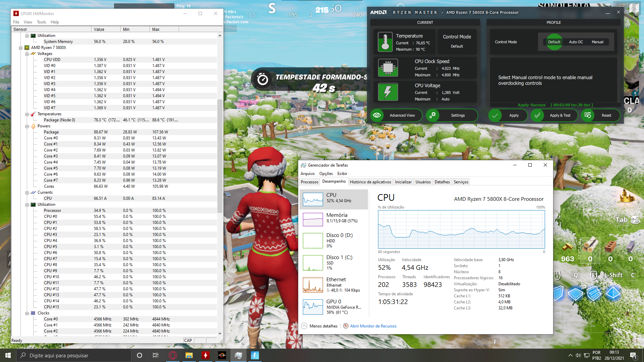Click Fortnite icon on the taskbar
644x362 pixels.
click(x=255, y=355)
